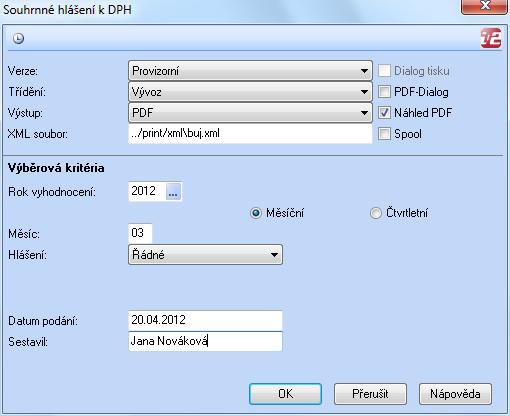Expand the Hlášení dropdown showing Řádné
The height and width of the screenshot is (416, 510).
point(205,255)
